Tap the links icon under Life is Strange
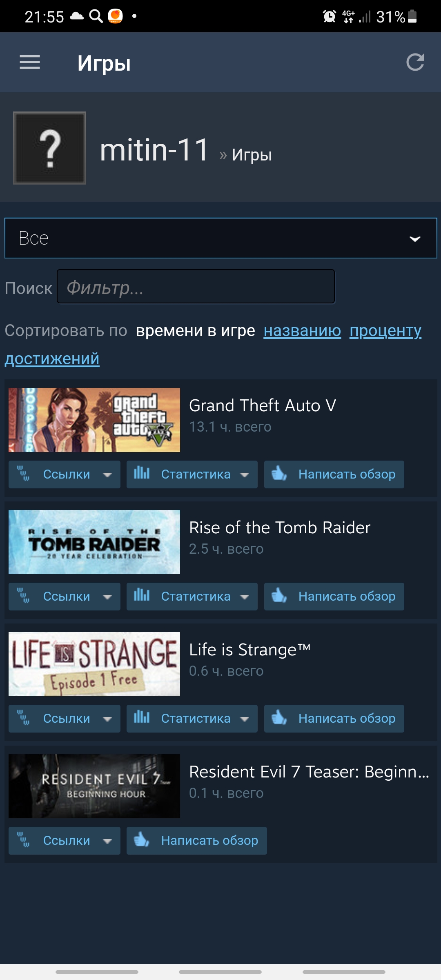Viewport: 441px width, 980px height. pyautogui.click(x=23, y=717)
